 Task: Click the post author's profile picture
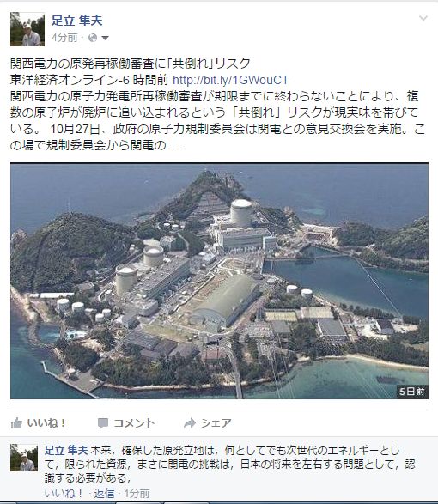click(27, 29)
